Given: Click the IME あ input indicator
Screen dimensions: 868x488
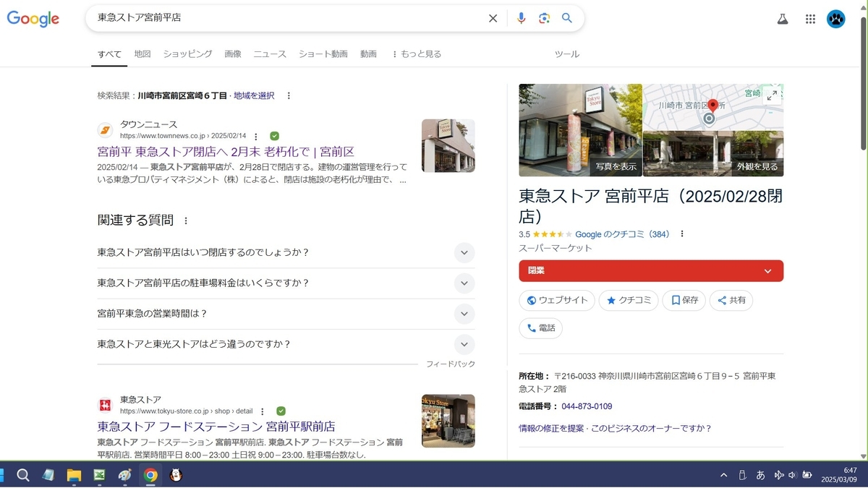Looking at the screenshot, I should (x=760, y=475).
